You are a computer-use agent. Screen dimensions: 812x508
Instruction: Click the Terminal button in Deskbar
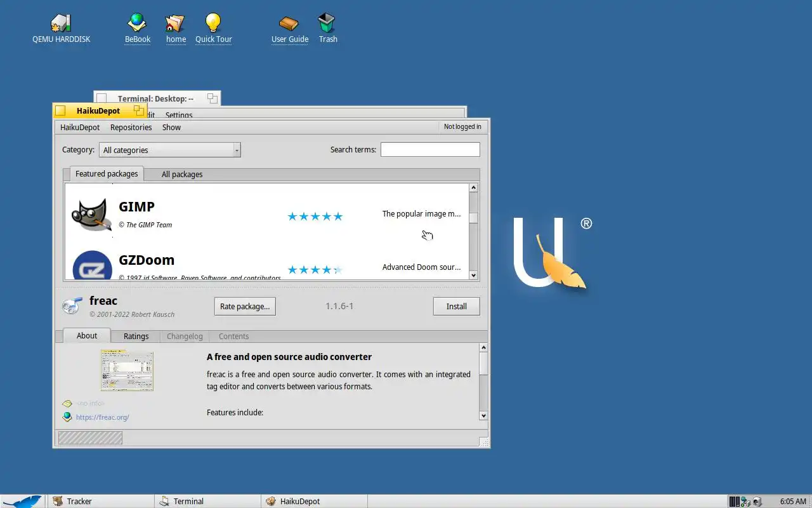tap(207, 501)
